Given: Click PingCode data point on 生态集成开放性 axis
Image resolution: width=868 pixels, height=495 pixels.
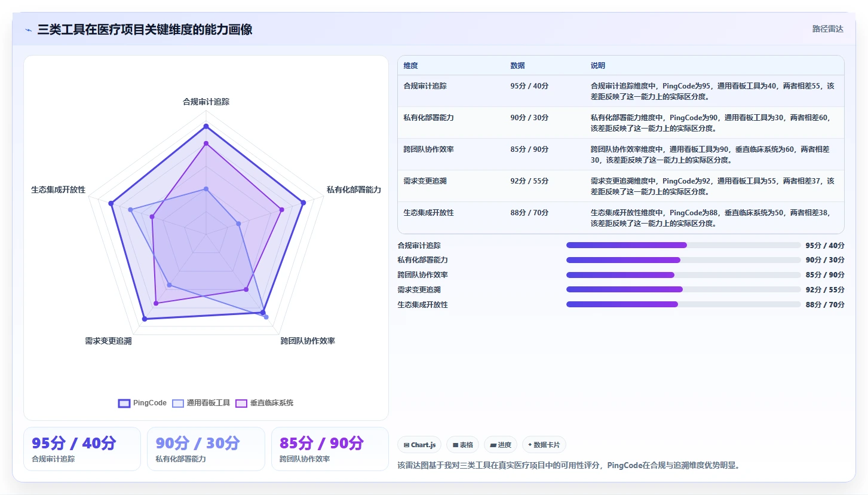Looking at the screenshot, I should tap(111, 204).
